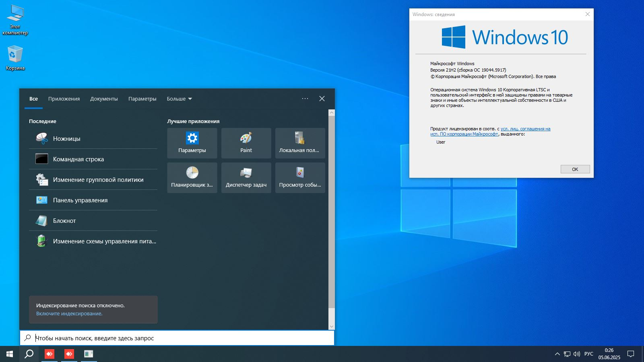Click the search panel scrollbar down arrow

332,327
